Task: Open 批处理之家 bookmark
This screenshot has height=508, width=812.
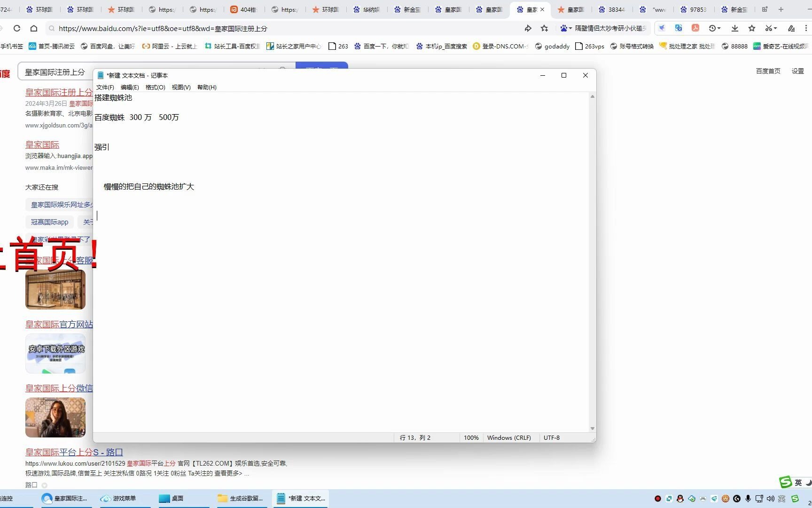Action: click(687, 46)
